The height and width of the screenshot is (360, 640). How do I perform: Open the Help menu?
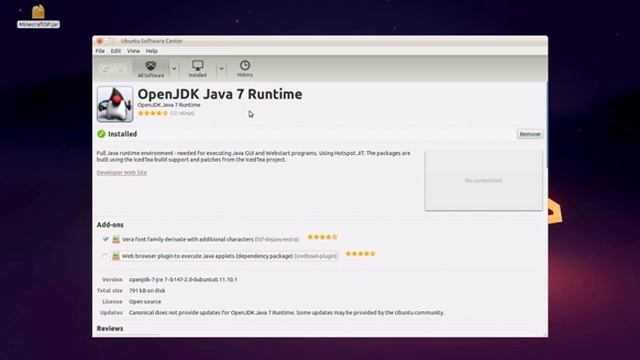tap(151, 51)
